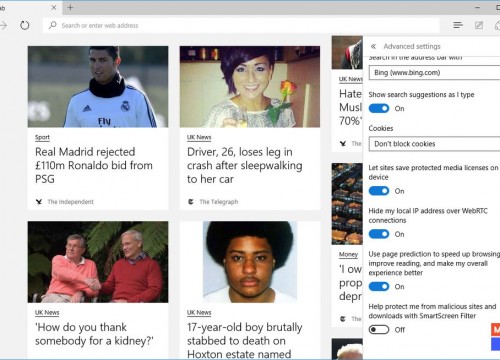Image resolution: width=500 pixels, height=360 pixels.
Task: Toggle protected media licenses switch
Action: tap(379, 191)
